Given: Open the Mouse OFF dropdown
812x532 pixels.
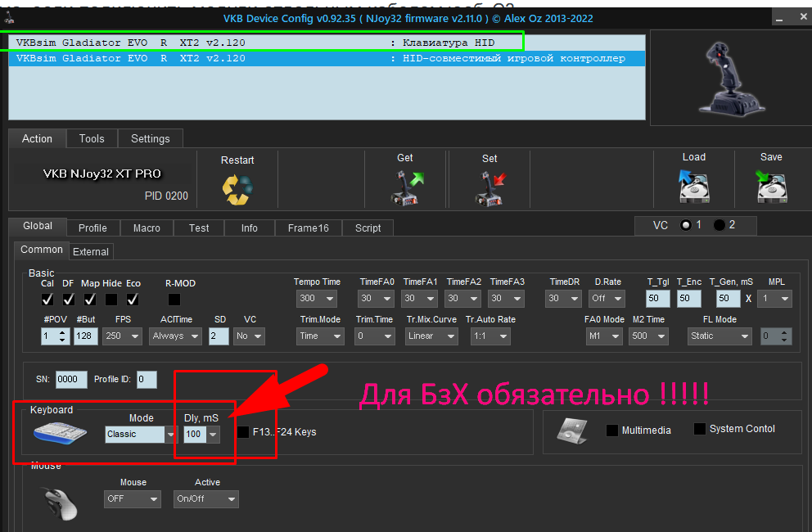Looking at the screenshot, I should click(x=133, y=498).
